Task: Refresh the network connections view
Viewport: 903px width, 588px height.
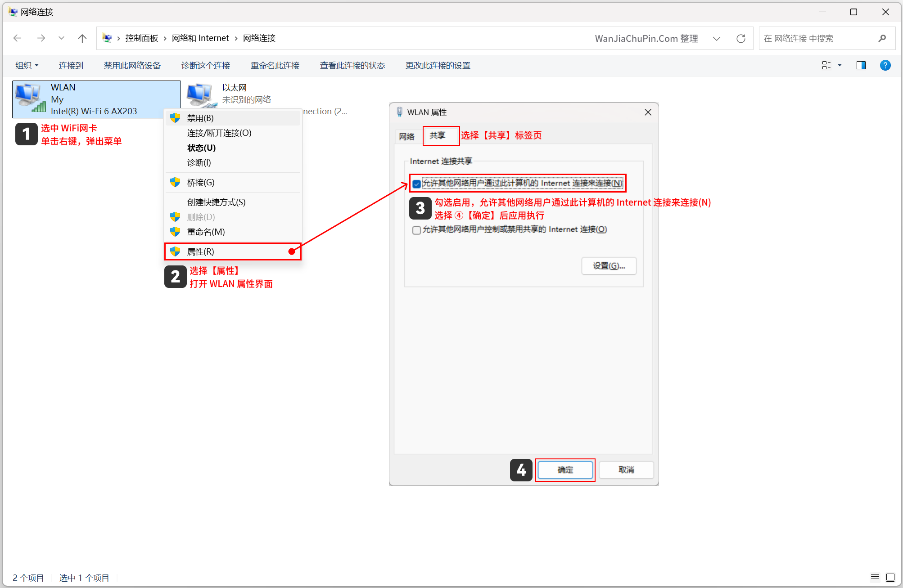Action: coord(741,38)
